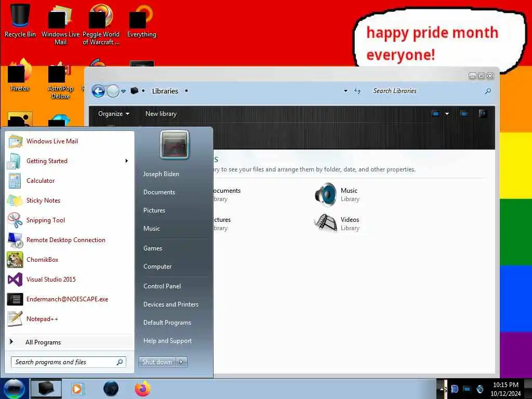This screenshot has width=532, height=399.
Task: Click Libraries breadcrumb in address bar
Action: click(x=165, y=91)
